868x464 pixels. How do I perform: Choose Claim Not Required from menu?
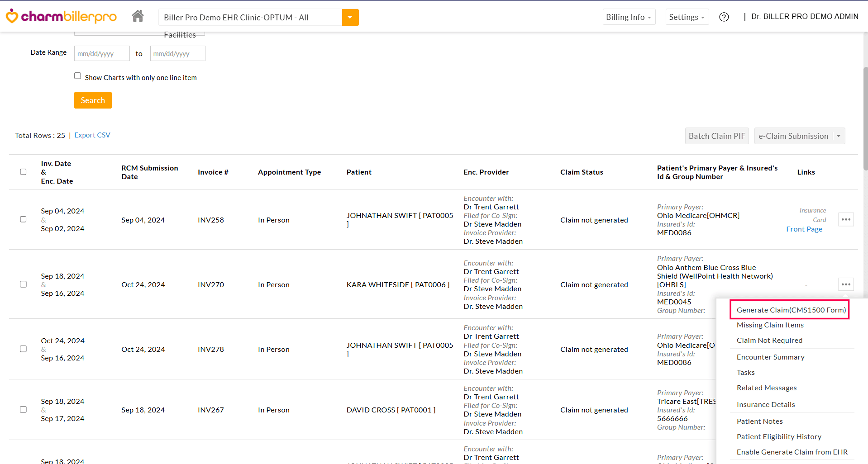point(769,341)
